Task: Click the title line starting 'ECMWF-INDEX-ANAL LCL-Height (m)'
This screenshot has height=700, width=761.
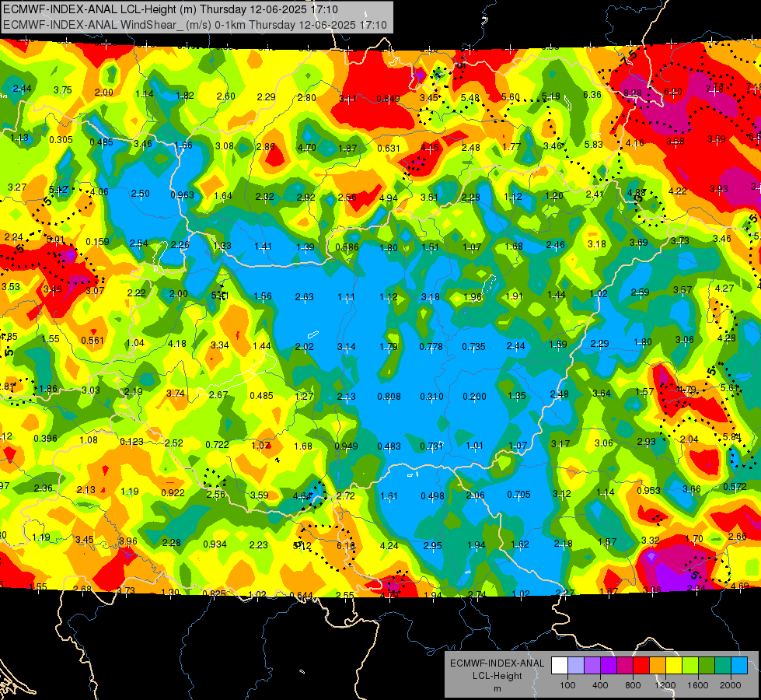Action: pyautogui.click(x=171, y=9)
